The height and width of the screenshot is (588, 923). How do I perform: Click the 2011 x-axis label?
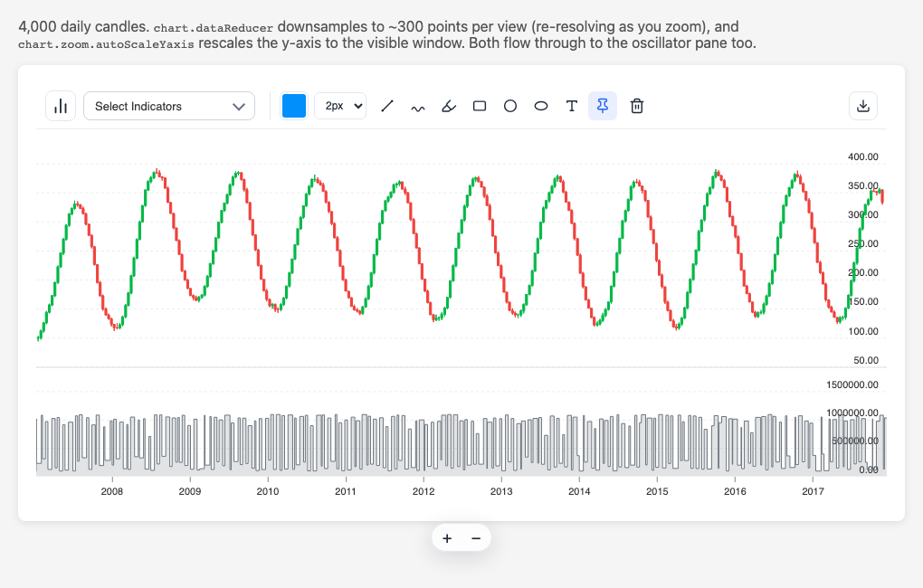[x=346, y=491]
